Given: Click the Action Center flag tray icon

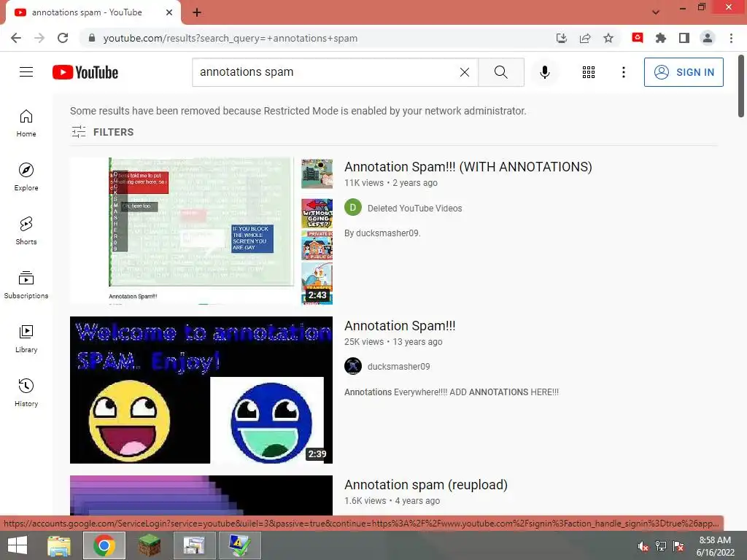Looking at the screenshot, I should pyautogui.click(x=678, y=546).
